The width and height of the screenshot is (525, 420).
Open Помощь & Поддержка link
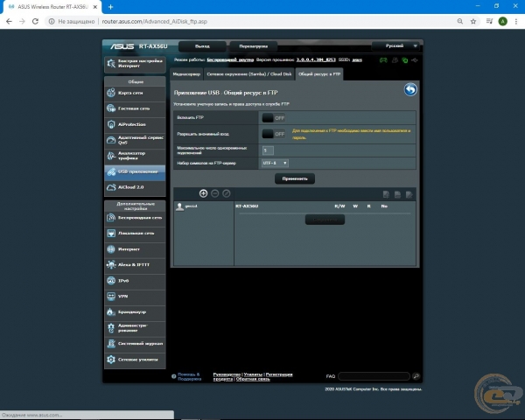coord(190,377)
